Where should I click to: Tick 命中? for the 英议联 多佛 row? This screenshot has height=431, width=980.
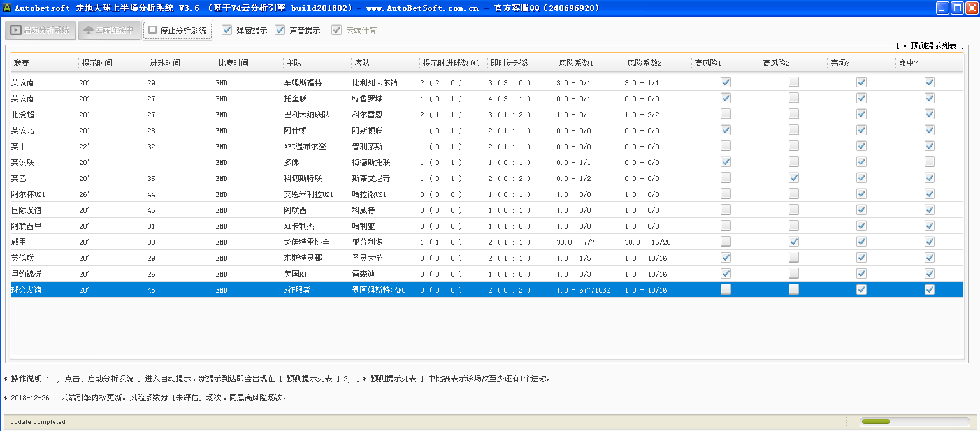[x=930, y=162]
